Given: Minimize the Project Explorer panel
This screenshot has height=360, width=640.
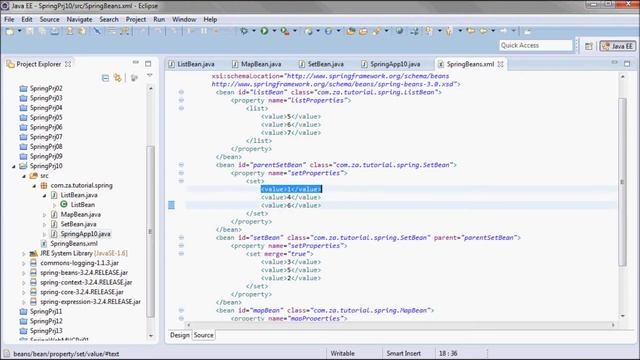Looking at the screenshot, I should (x=136, y=63).
